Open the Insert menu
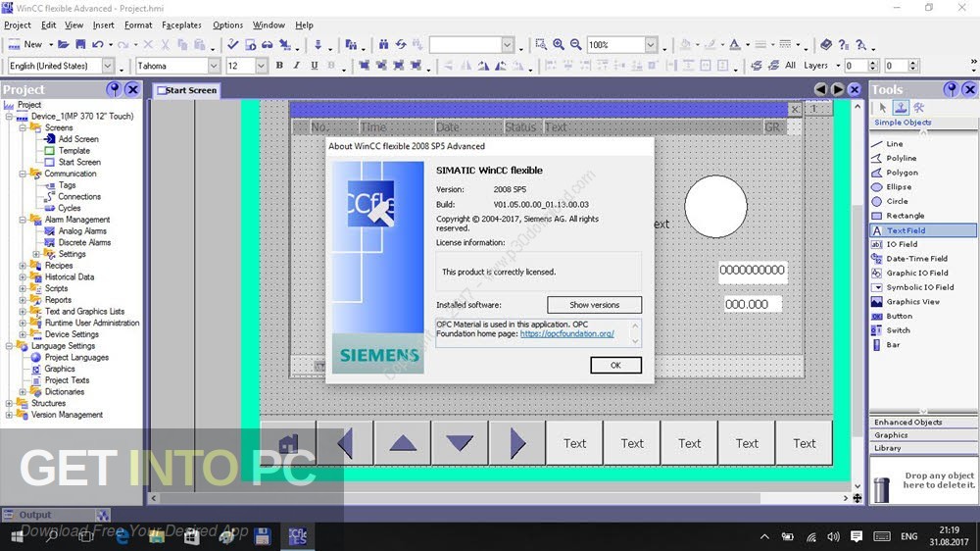 pos(104,25)
